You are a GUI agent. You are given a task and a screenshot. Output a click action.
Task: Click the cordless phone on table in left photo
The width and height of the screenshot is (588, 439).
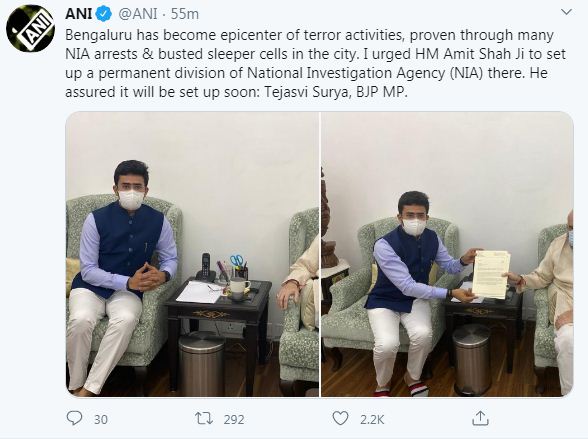coord(206,267)
